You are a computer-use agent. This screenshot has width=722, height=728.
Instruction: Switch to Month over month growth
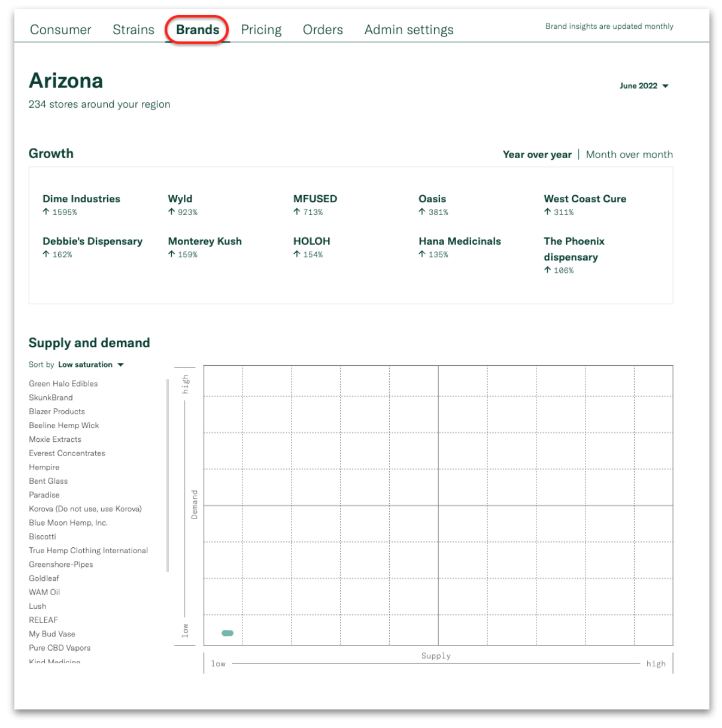point(629,154)
